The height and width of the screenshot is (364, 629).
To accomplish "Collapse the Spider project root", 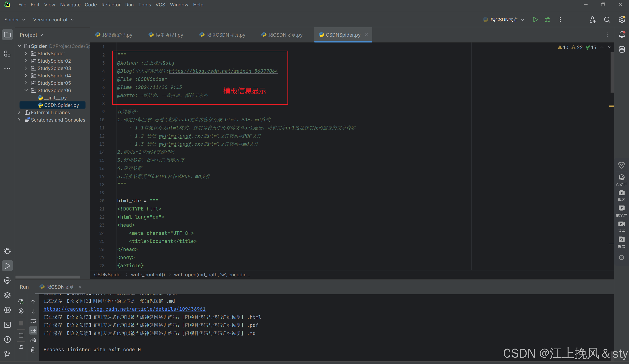I will click(x=19, y=46).
